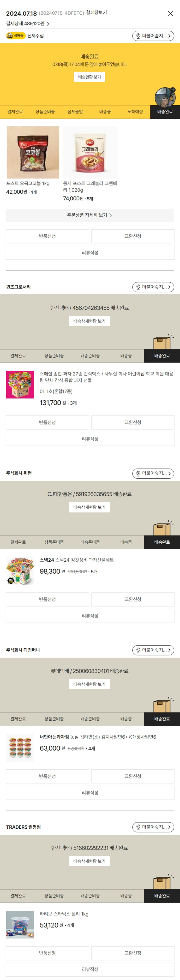The width and height of the screenshot is (180, 980).
Task: Close the order detail page
Action: (170, 13)
